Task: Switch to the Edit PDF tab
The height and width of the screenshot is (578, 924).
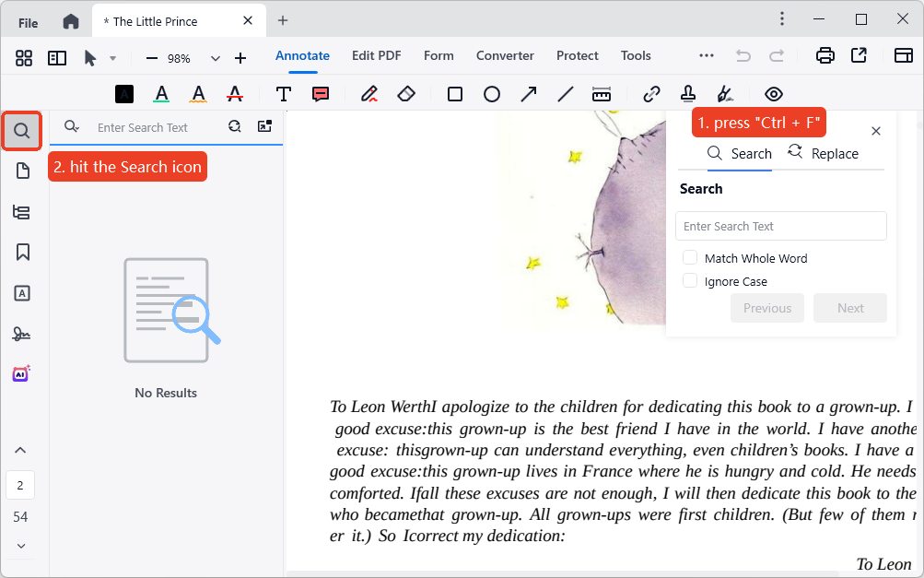Action: (376, 55)
